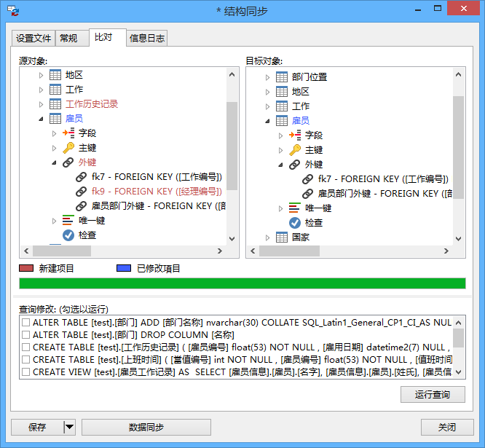Click the 部门位置 table icon in target objects
Viewport: 485px width, 448px height.
coord(282,77)
